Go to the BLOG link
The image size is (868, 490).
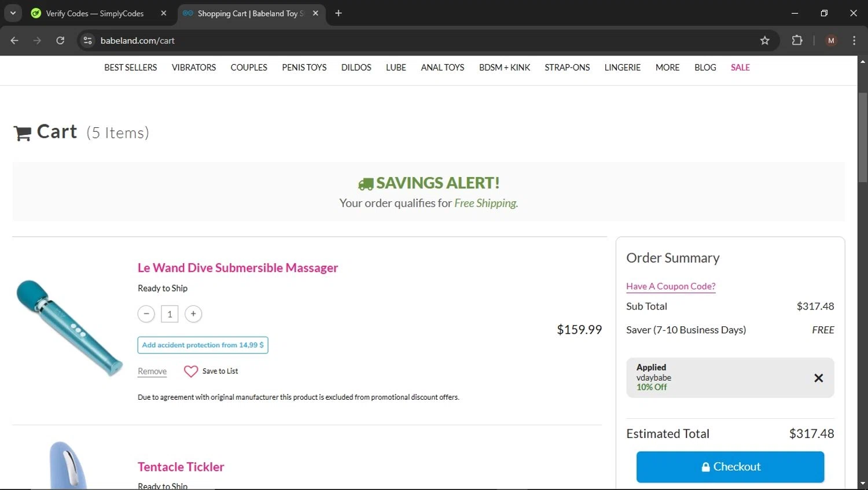705,68
